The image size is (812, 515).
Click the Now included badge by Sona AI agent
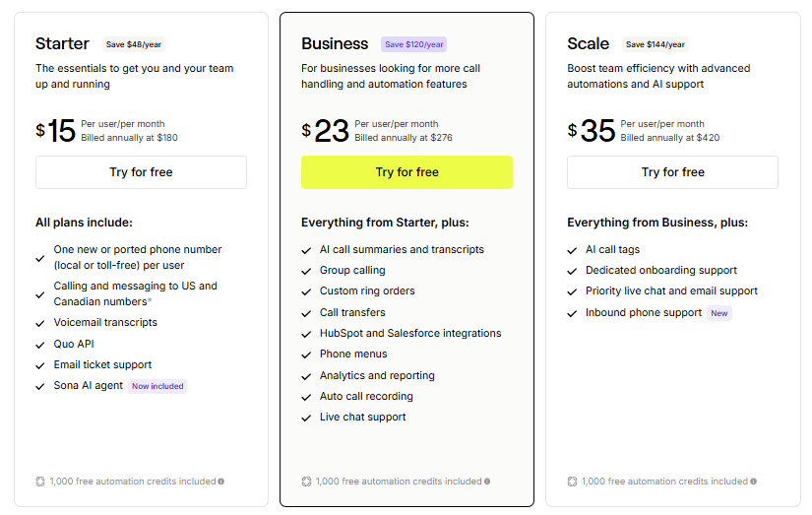pos(157,387)
